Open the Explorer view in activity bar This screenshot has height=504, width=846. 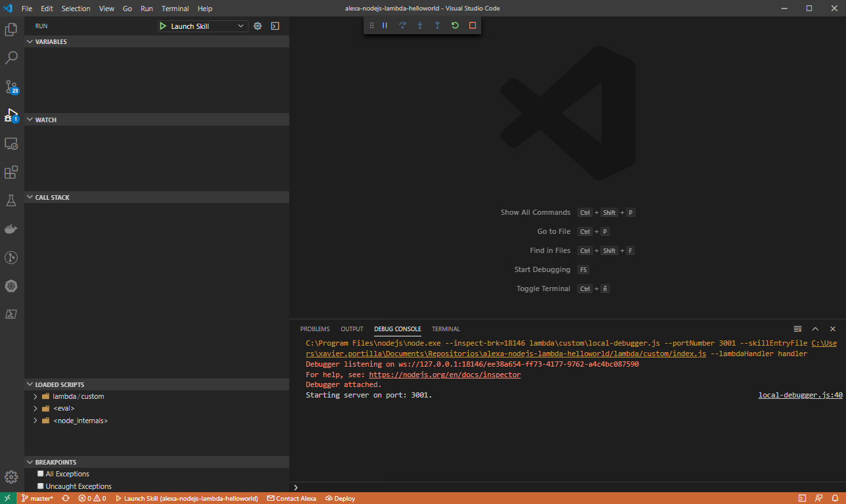coord(11,30)
